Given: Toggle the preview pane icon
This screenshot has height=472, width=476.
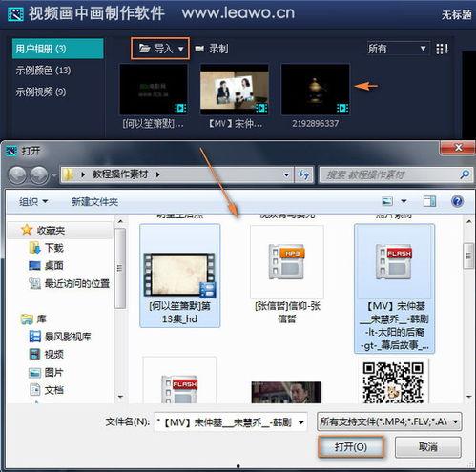Looking at the screenshot, I should click(429, 201).
